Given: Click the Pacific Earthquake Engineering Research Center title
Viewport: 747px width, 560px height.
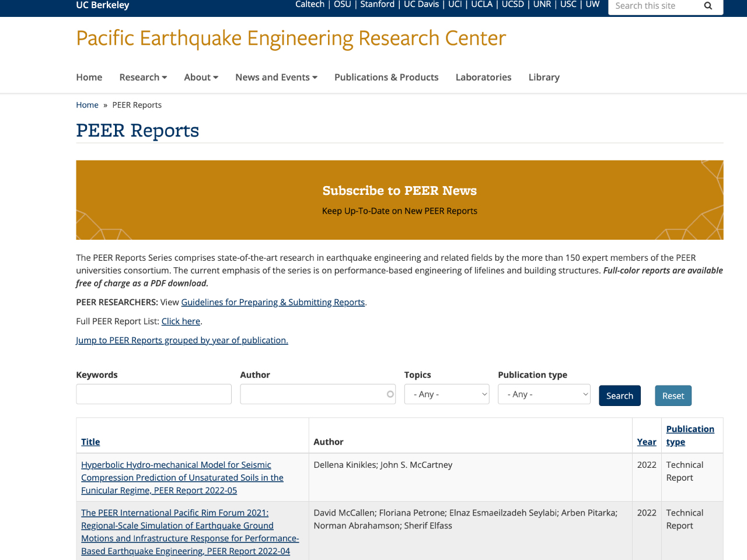Looking at the screenshot, I should pyautogui.click(x=291, y=38).
